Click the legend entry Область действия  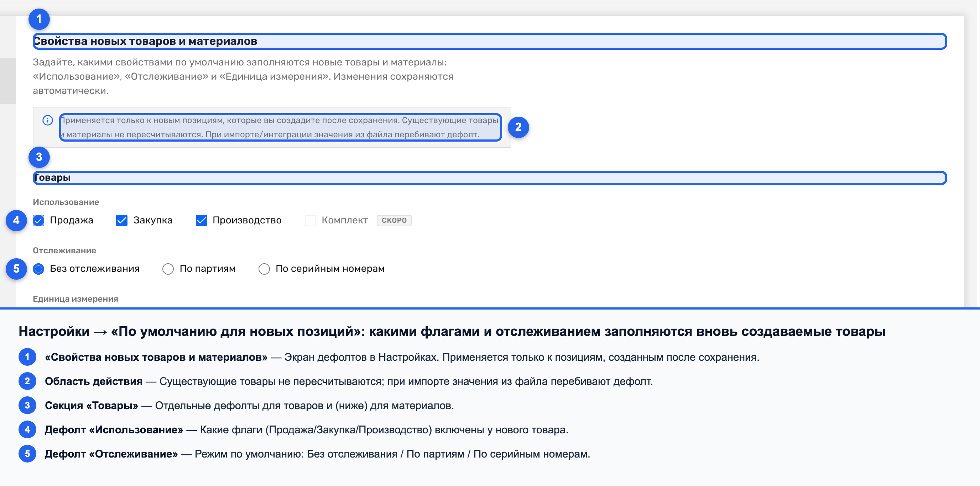click(x=349, y=381)
